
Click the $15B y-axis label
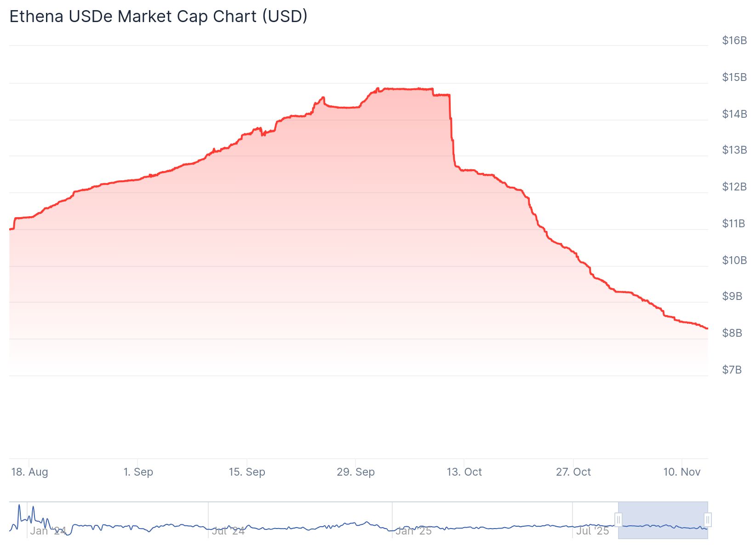[734, 77]
